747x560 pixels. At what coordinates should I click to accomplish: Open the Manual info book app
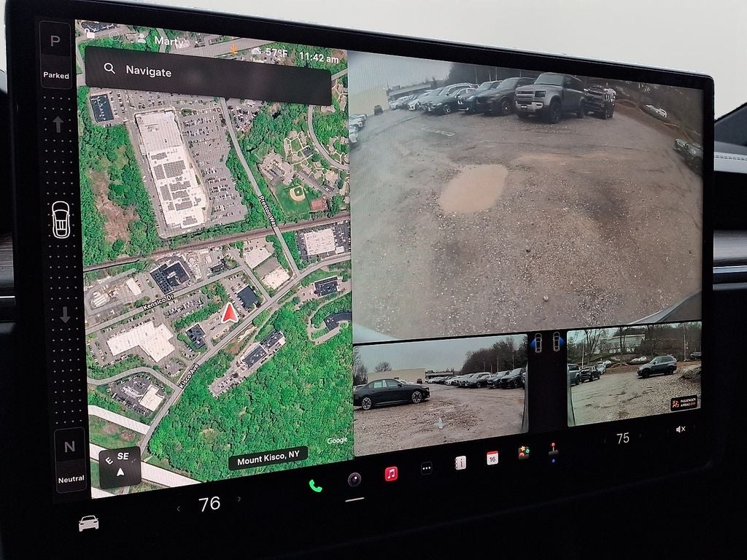(x=460, y=462)
